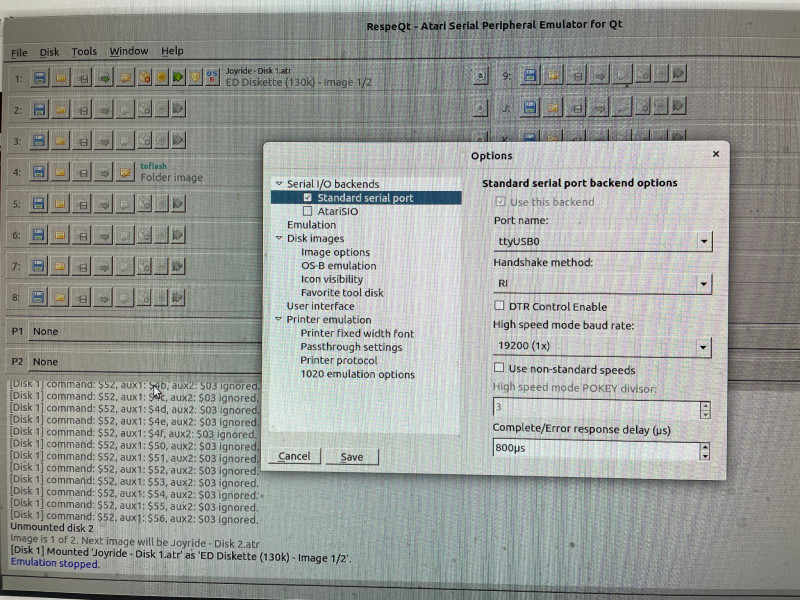Screen dimensions: 800x600
Task: Click the Cancel button in Options
Action: 294,456
